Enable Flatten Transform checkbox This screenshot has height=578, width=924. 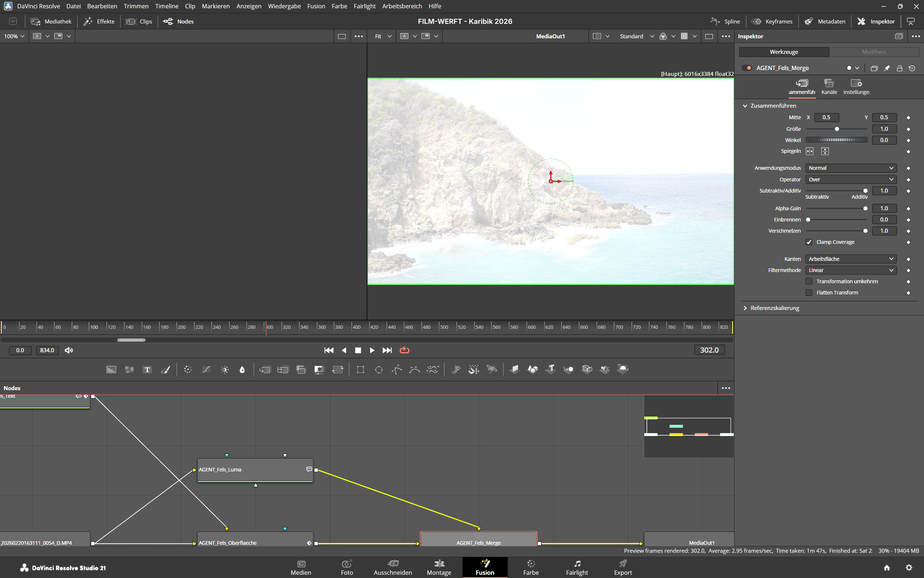click(x=809, y=293)
